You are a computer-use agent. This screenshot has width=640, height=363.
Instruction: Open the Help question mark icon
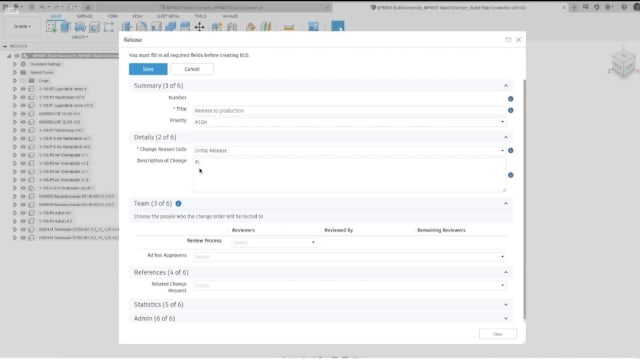[624, 7]
